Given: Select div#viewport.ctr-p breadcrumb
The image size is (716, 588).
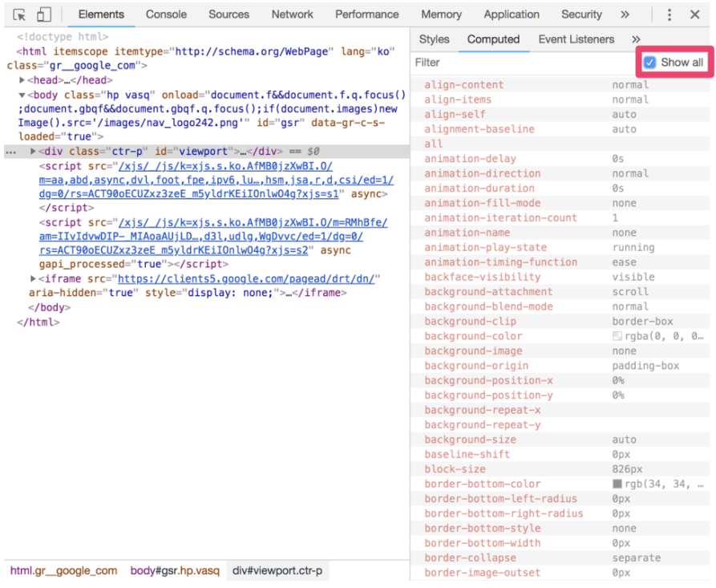Looking at the screenshot, I should (x=277, y=570).
